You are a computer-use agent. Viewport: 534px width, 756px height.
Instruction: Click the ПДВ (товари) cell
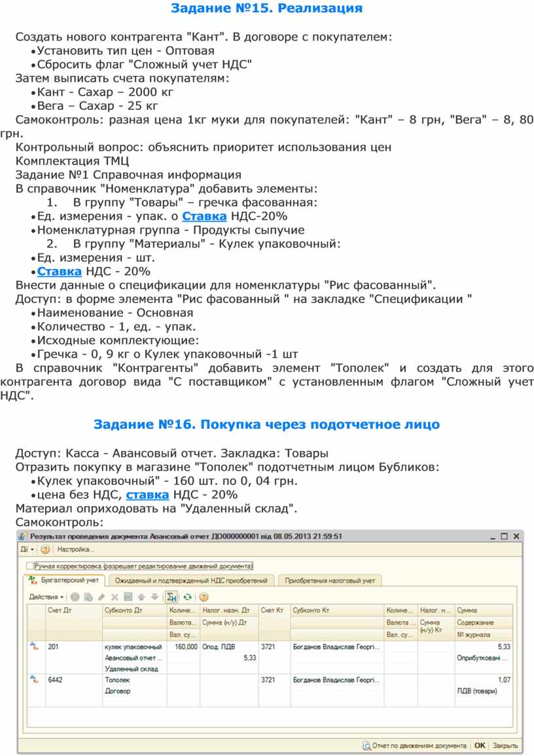484,691
